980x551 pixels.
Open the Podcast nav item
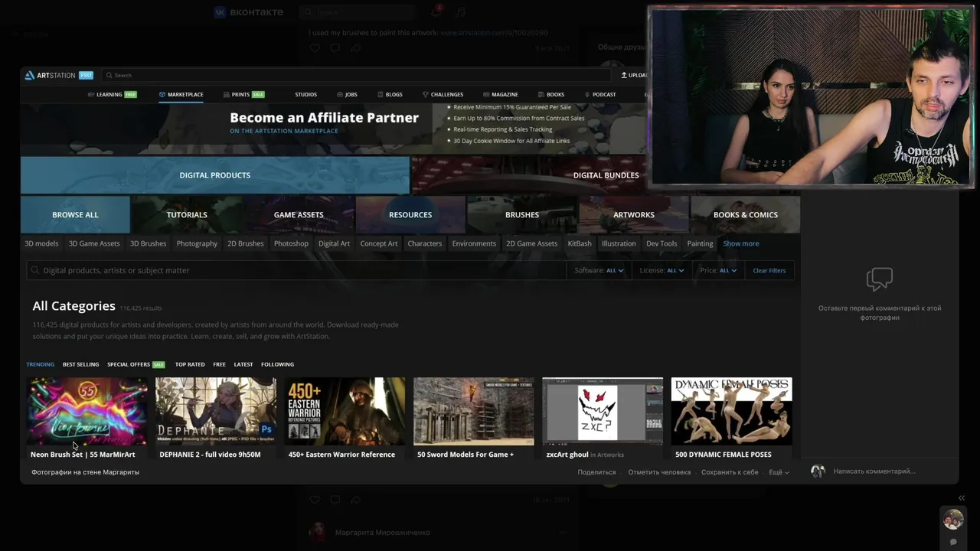pos(599,94)
